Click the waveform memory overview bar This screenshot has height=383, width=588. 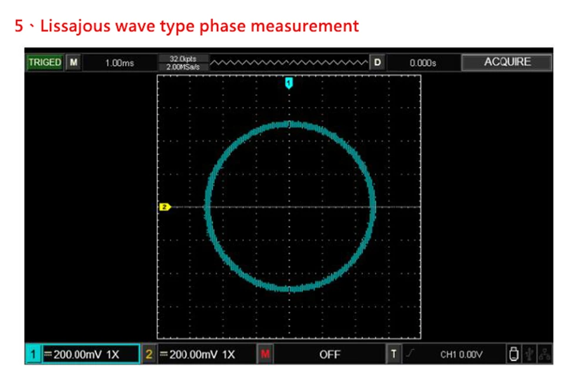pyautogui.click(x=289, y=62)
